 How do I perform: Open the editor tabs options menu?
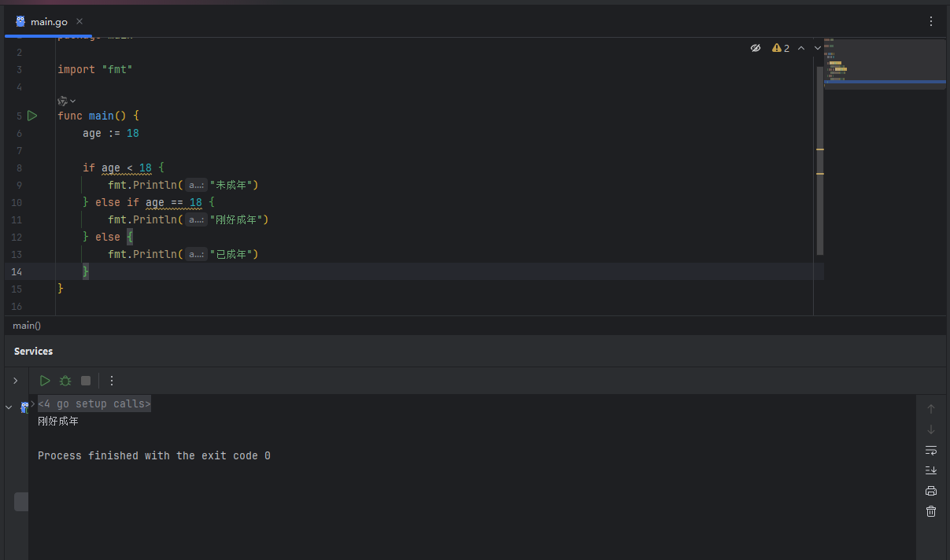tap(931, 21)
